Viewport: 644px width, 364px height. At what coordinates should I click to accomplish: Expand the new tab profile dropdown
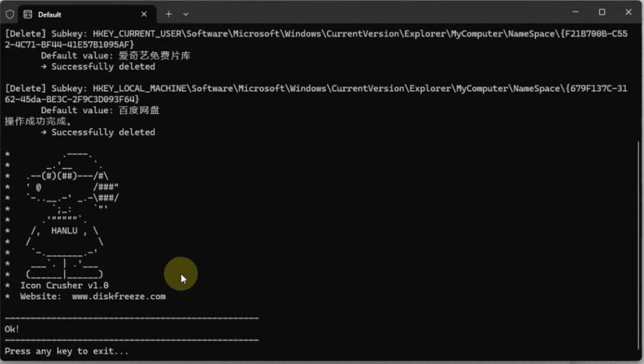pos(186,14)
